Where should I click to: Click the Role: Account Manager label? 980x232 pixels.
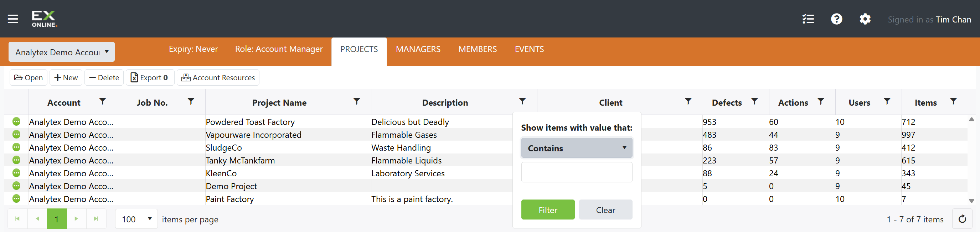click(279, 49)
